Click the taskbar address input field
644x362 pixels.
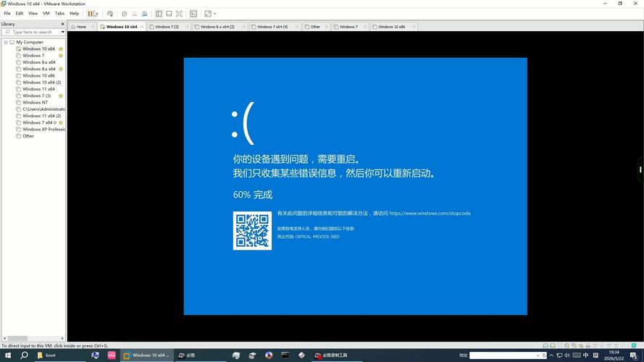[503, 355]
